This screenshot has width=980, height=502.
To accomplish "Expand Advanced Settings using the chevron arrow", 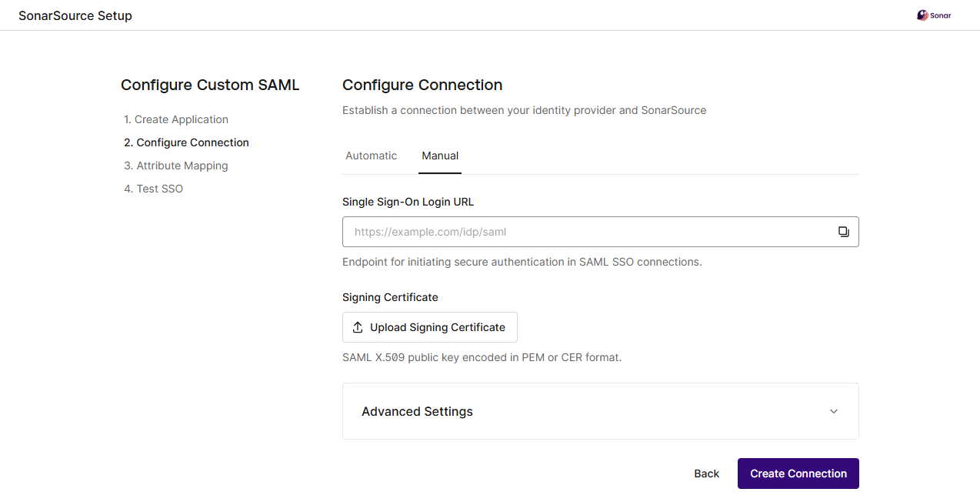I will click(x=834, y=411).
